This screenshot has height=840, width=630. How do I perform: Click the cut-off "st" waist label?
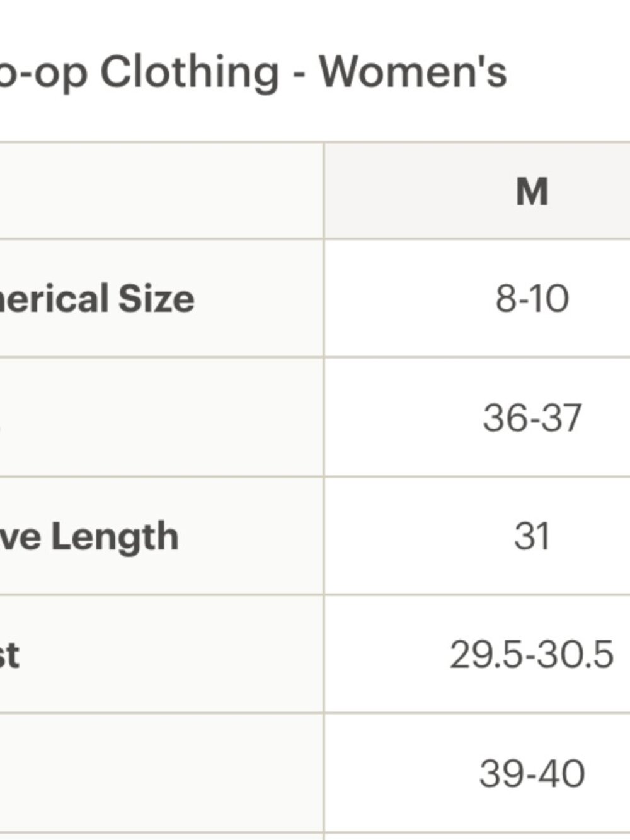(x=9, y=655)
